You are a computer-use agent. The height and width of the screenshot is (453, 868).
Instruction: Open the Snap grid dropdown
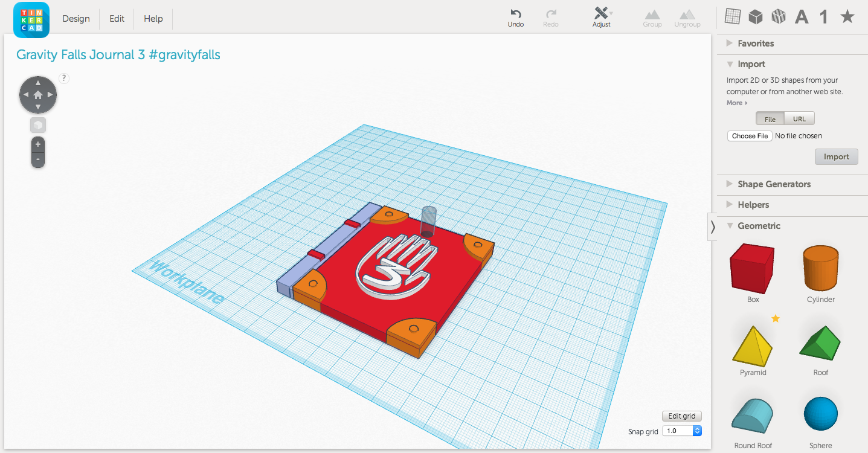click(x=682, y=431)
